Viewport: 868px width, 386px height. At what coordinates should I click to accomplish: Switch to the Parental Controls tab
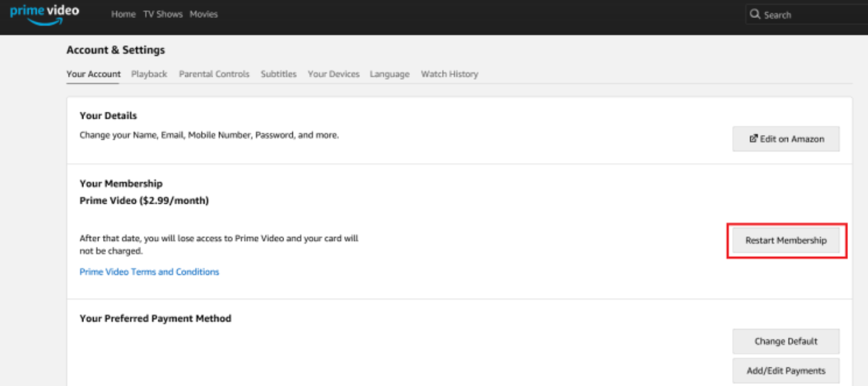coord(214,74)
